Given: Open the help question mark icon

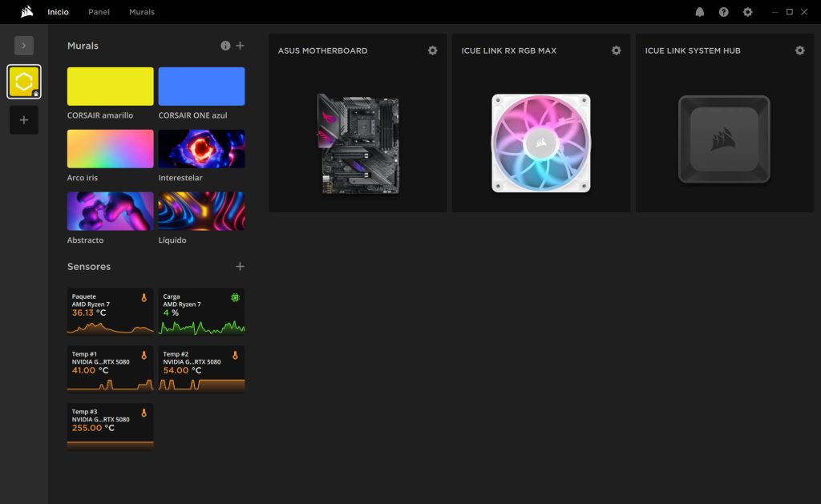Looking at the screenshot, I should click(724, 12).
